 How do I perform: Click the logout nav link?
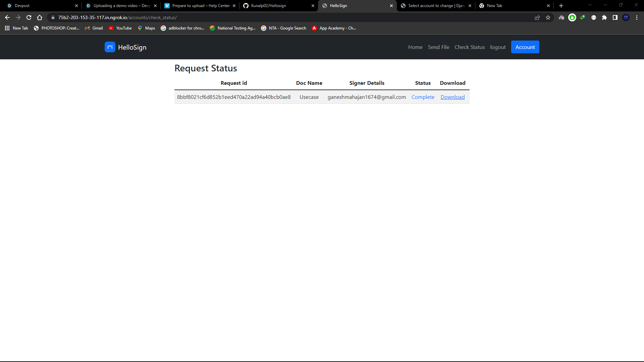[498, 47]
